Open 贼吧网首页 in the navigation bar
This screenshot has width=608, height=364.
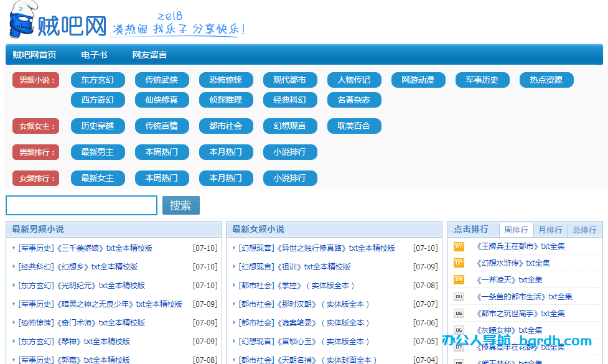coord(35,55)
